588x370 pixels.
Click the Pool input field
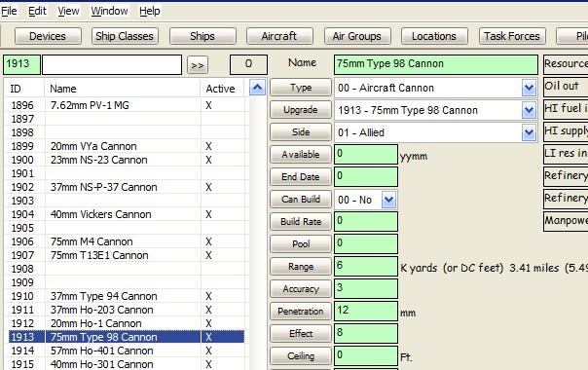[x=366, y=244]
